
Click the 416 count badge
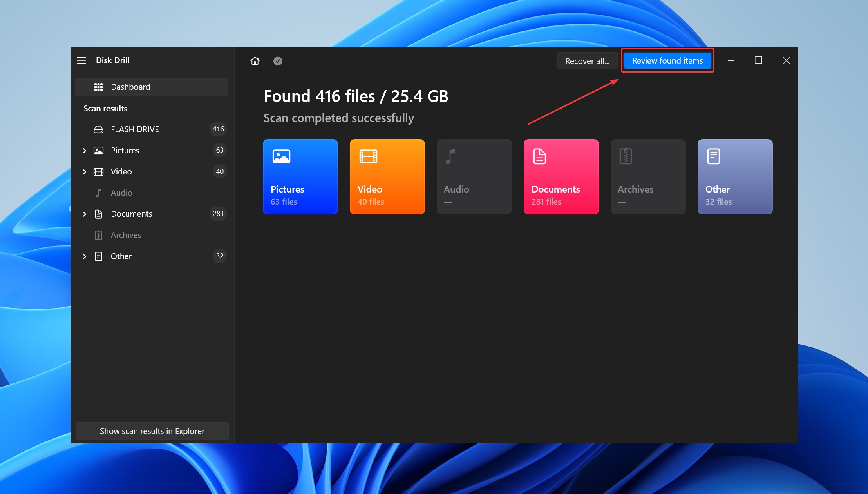click(x=218, y=129)
